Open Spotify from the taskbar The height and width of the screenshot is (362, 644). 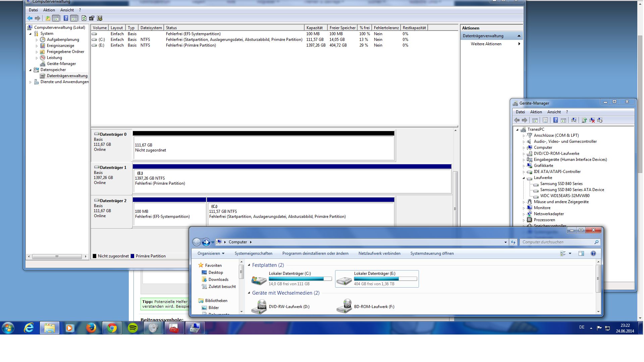[133, 328]
